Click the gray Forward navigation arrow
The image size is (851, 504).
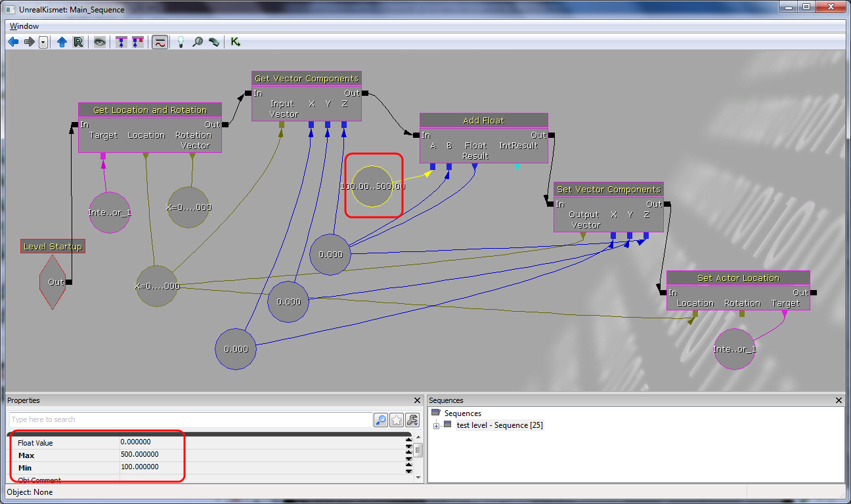(29, 42)
